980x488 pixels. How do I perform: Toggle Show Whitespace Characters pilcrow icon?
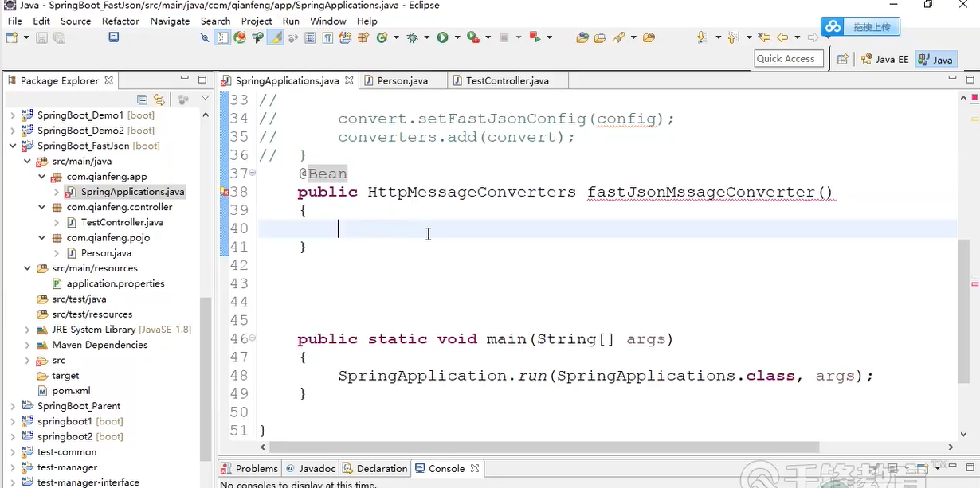tap(327, 37)
